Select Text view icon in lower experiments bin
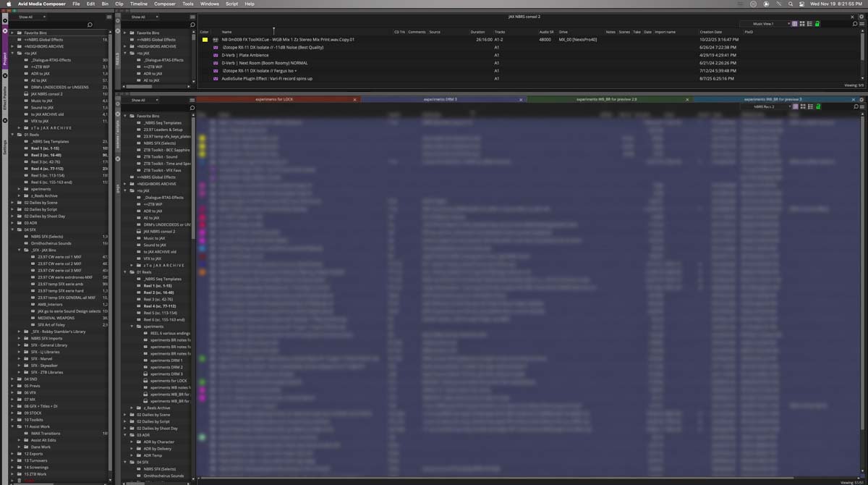Screen dimensions: 868x485 click(x=795, y=106)
